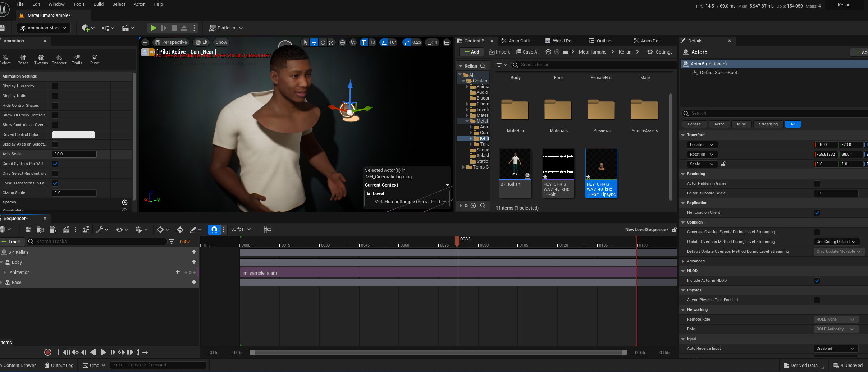
Task: Open the 30 fps frame rate dropdown
Action: pos(241,229)
